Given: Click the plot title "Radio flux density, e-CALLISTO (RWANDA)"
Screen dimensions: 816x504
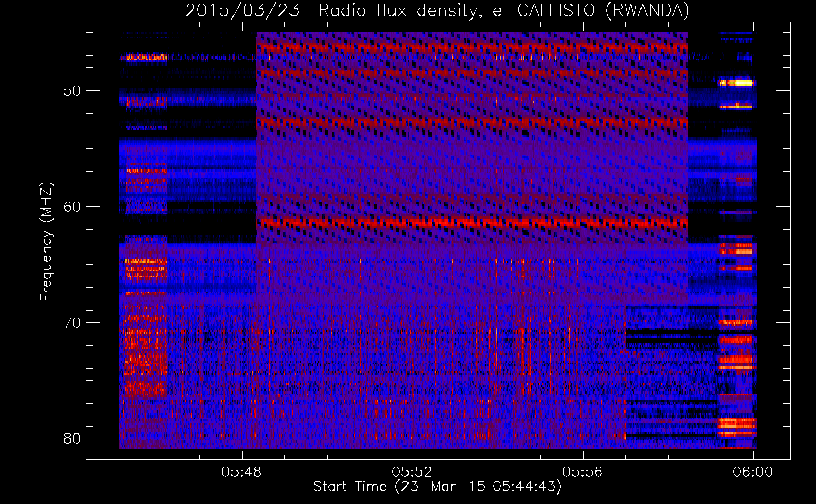Looking at the screenshot, I should 504,10.
